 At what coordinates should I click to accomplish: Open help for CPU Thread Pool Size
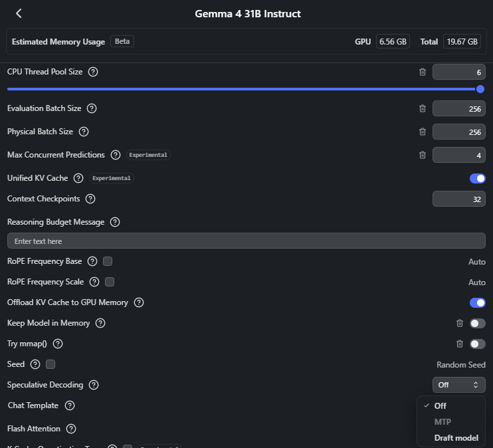coord(93,72)
